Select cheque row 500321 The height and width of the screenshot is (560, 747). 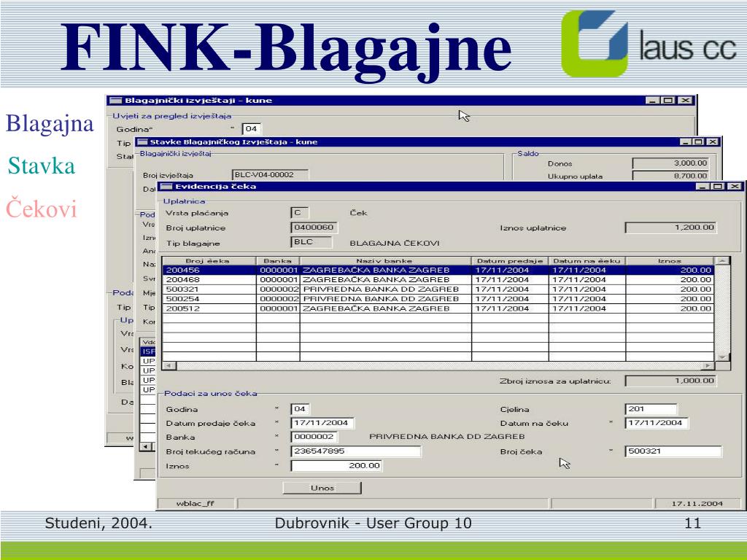[x=438, y=289]
